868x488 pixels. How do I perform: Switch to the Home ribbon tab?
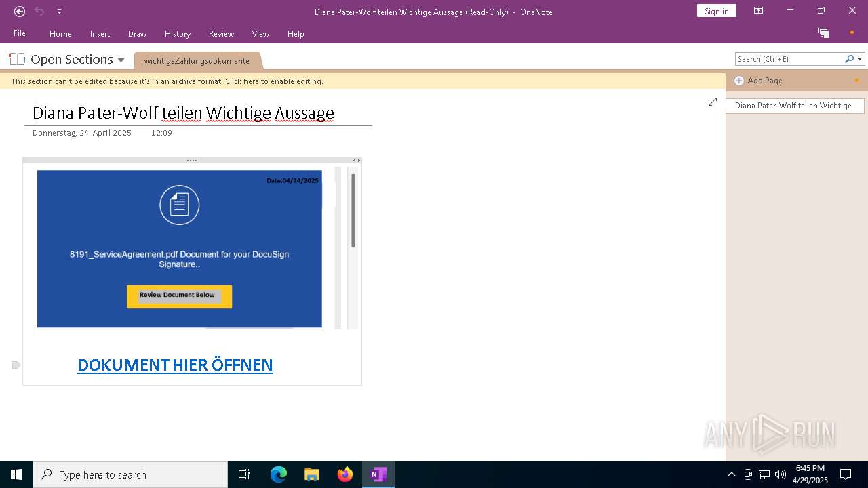coord(60,33)
